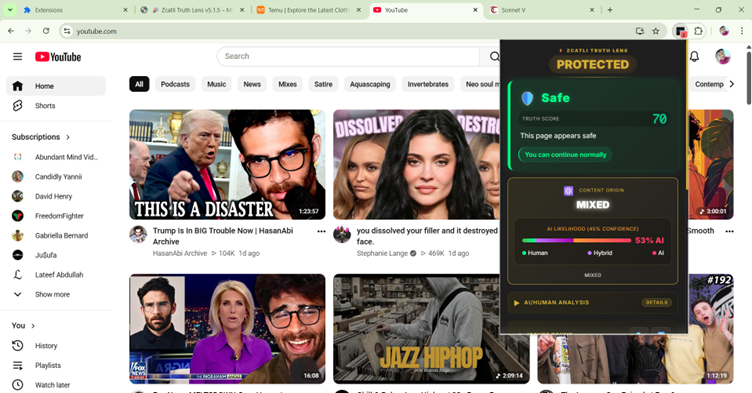The image size is (752, 393).
Task: Click the search magnifier button
Action: coord(494,57)
